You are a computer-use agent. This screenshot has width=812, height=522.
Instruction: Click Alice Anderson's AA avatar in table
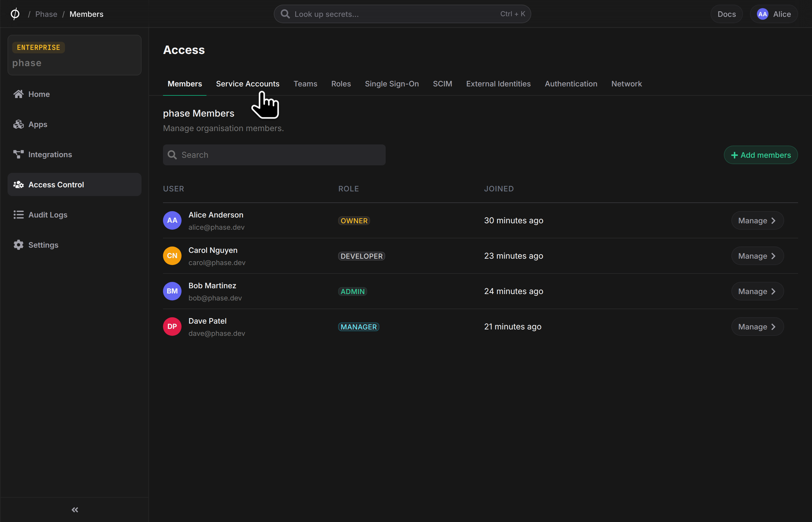172,220
